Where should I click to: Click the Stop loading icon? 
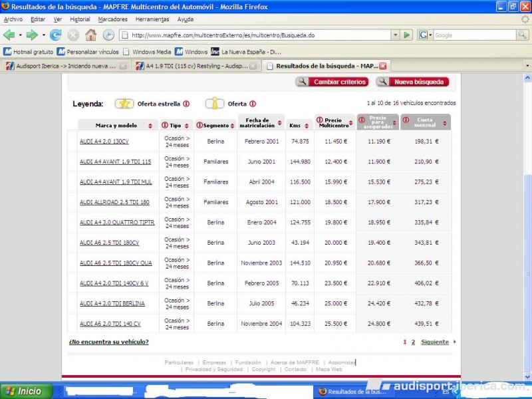coord(73,35)
